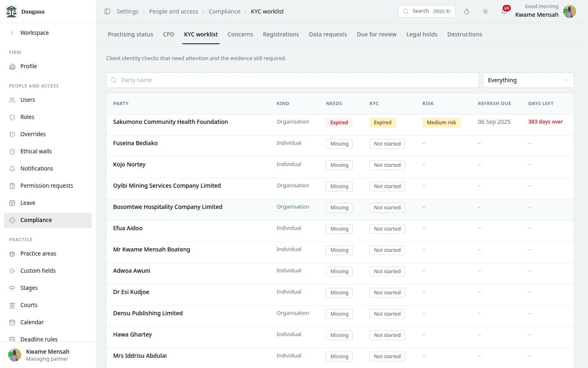Click Medium risk badge
The width and height of the screenshot is (588, 368).
[441, 123]
